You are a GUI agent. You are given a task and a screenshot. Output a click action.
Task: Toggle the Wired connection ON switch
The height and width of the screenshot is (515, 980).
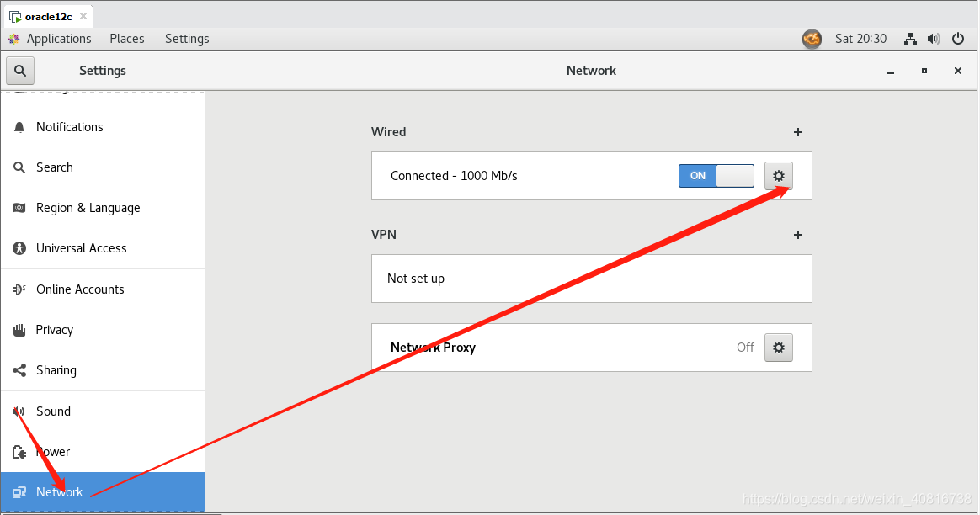[x=716, y=176]
